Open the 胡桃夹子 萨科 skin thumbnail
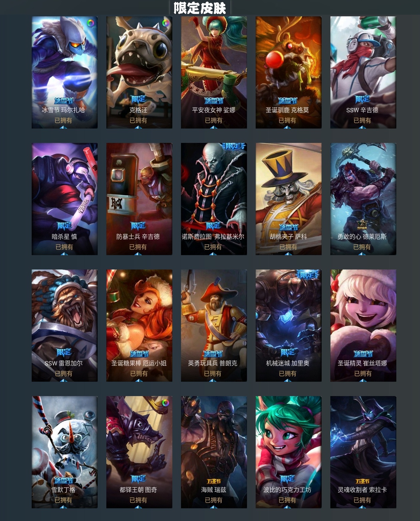The width and height of the screenshot is (420, 521). point(289,199)
